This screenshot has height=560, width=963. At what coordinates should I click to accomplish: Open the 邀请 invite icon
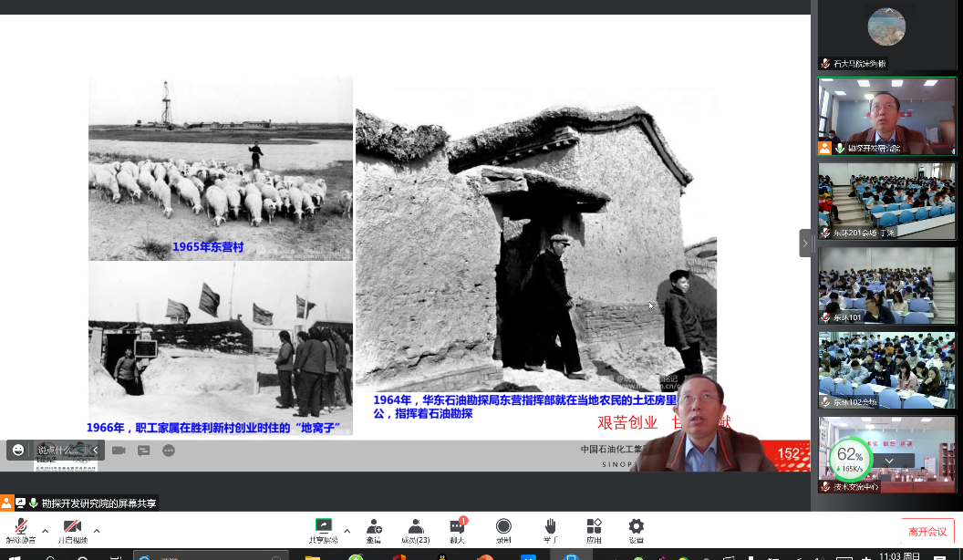point(374,530)
